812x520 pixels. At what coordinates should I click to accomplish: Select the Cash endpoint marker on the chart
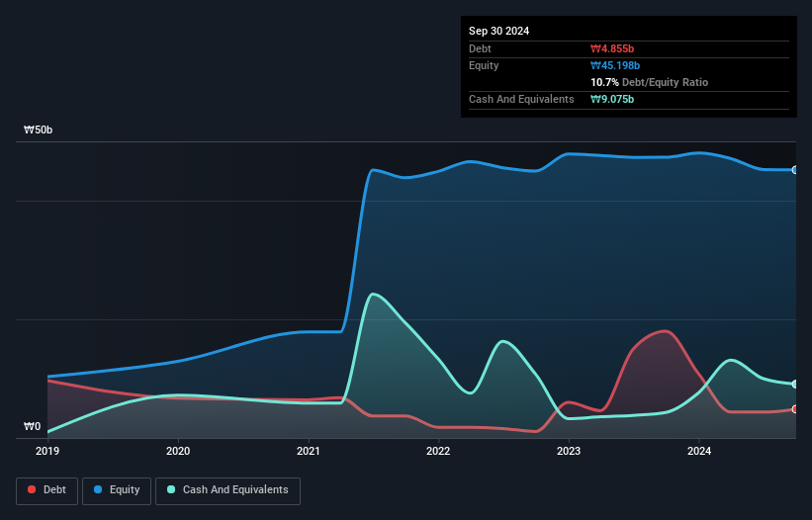pos(795,384)
